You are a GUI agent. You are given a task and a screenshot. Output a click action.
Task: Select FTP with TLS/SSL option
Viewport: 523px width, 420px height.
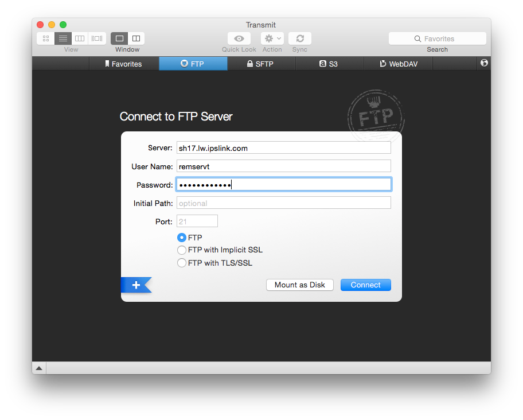pos(182,263)
